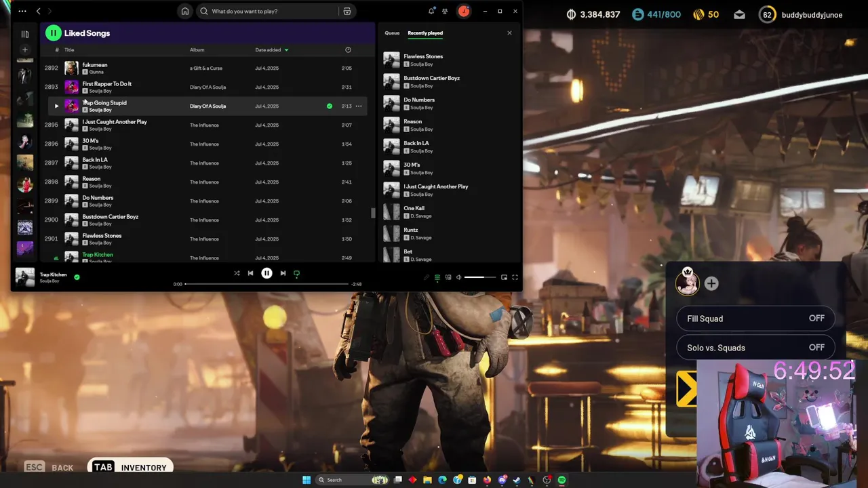Screen dimensions: 868x488
Task: Open the Spotify three-dots main menu
Action: [x=22, y=11]
